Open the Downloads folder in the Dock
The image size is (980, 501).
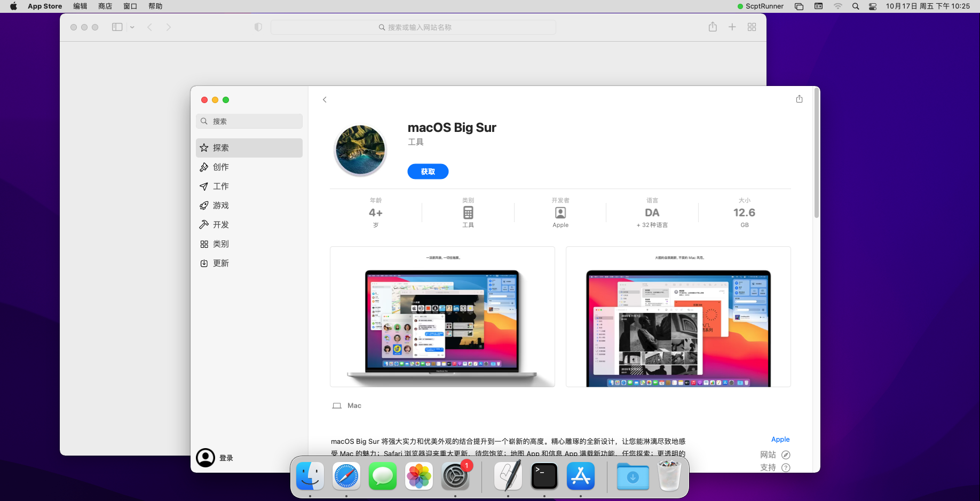tap(633, 476)
